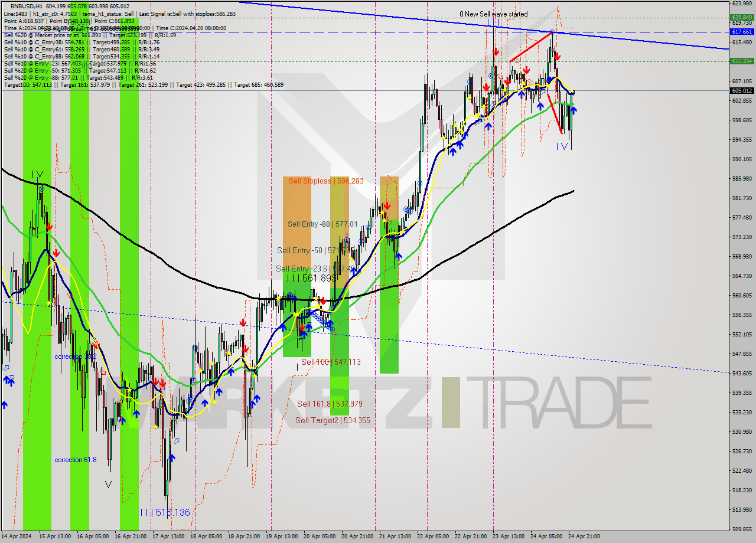
Task: Click the 'Sell 161.8 | 537.979' label
Action: point(330,404)
